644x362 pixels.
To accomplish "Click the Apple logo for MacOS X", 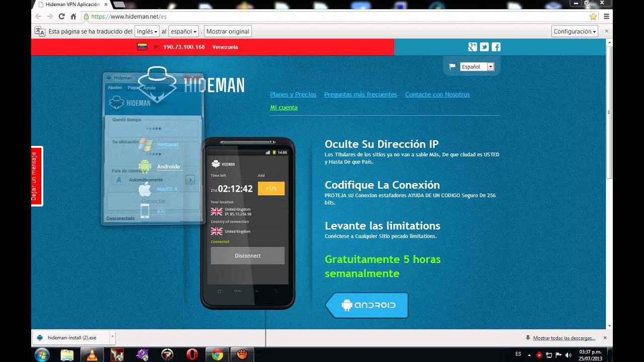I will [145, 189].
